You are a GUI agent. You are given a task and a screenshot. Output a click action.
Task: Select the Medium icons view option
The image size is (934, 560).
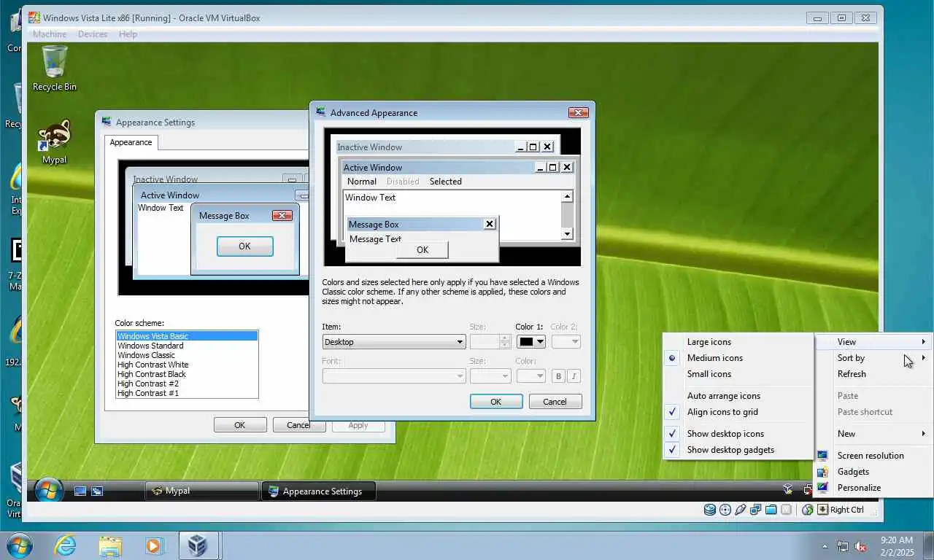click(738, 358)
